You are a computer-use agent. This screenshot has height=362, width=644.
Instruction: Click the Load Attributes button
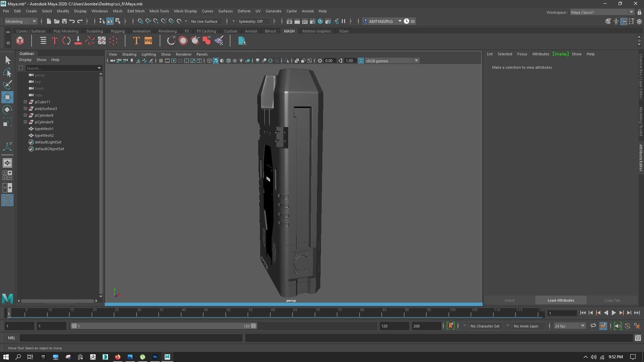[561, 300]
